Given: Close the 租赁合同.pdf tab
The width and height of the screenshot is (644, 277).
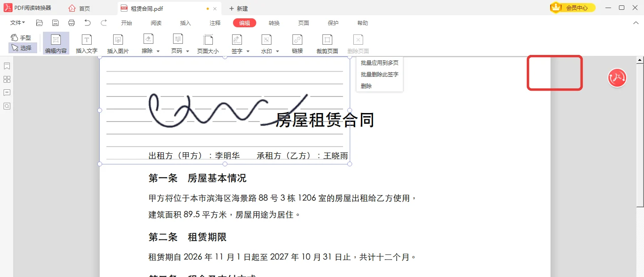Looking at the screenshot, I should [x=215, y=8].
